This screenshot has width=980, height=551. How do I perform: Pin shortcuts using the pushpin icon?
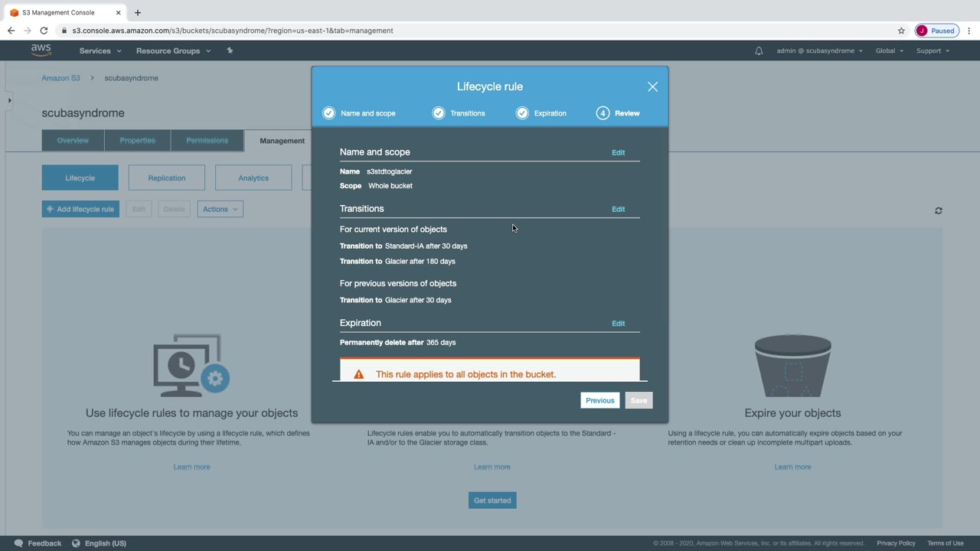tap(230, 51)
